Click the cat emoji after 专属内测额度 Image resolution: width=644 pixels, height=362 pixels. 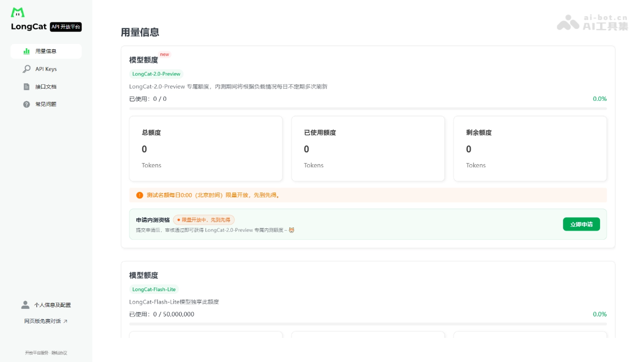point(292,230)
